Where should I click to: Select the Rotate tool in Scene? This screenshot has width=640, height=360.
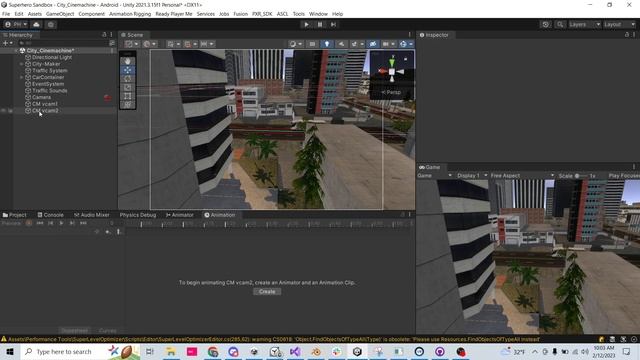(x=128, y=78)
